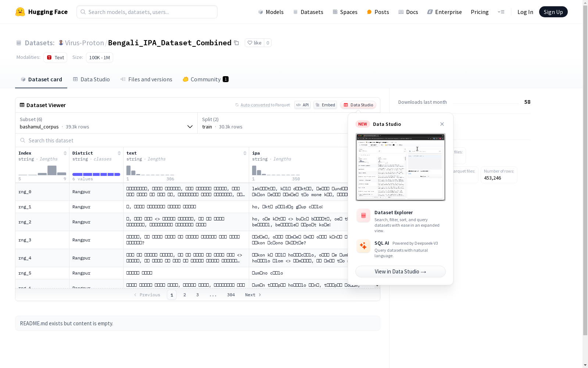Click the Sign Up button
This screenshot has width=588, height=368.
(x=553, y=12)
